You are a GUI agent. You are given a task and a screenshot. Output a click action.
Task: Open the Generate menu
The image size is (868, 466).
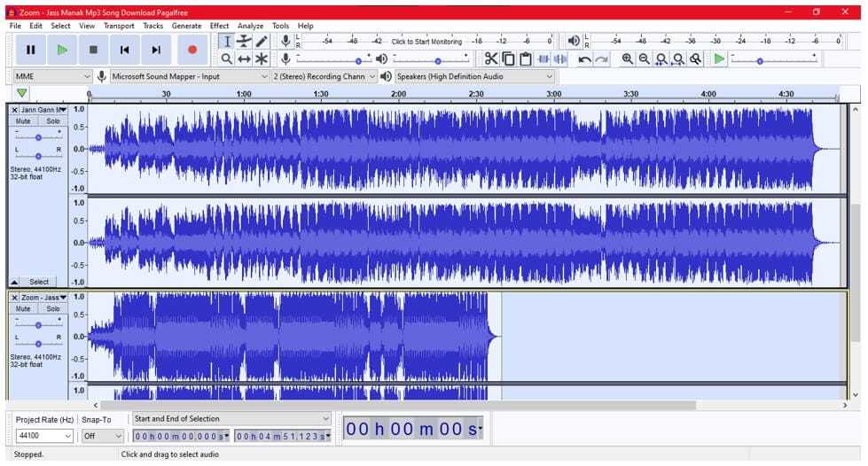coord(186,26)
